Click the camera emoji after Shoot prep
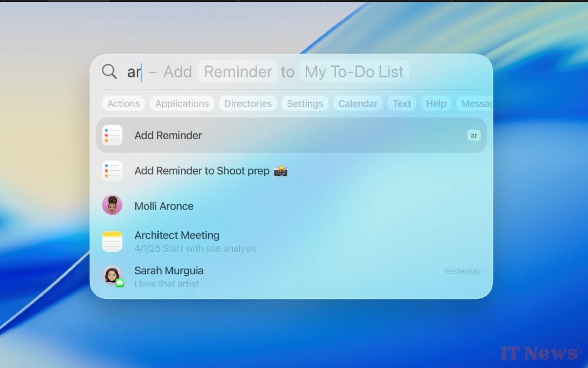 280,171
